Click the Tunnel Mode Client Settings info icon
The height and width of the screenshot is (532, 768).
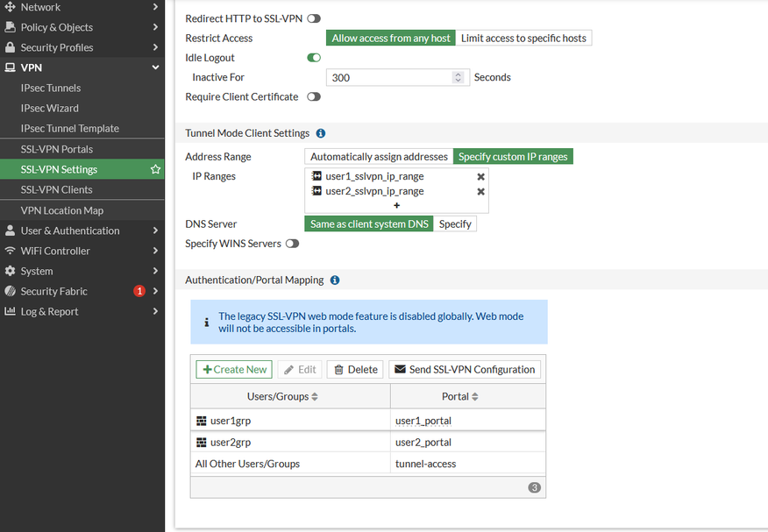(x=321, y=133)
